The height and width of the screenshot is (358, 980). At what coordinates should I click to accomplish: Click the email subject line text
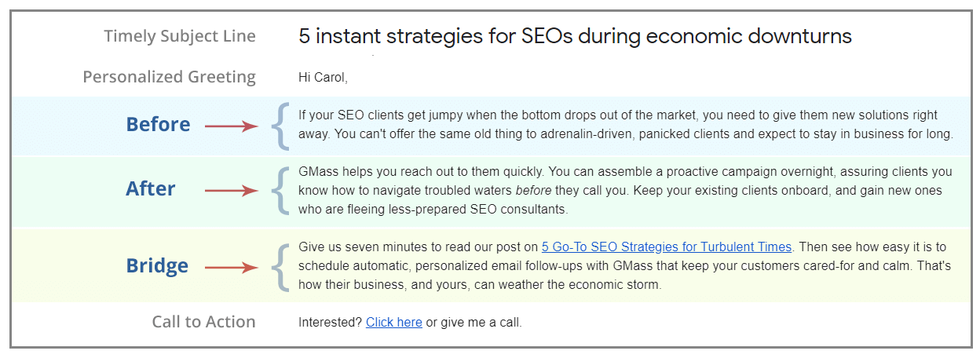coord(575,35)
